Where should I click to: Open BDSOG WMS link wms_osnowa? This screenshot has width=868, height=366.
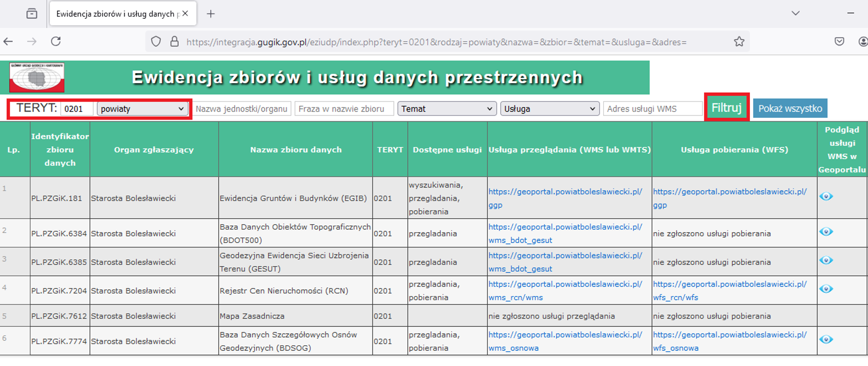pos(565,341)
